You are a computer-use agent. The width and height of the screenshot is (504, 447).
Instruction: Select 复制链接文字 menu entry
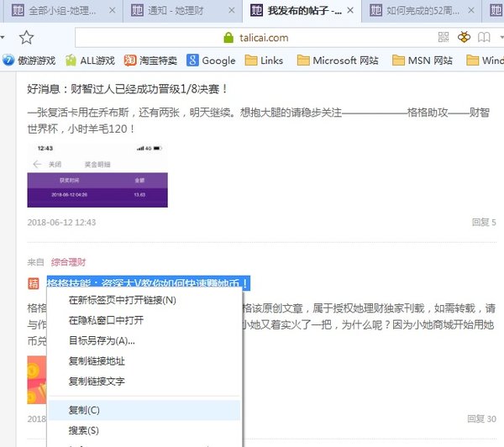pyautogui.click(x=144, y=381)
